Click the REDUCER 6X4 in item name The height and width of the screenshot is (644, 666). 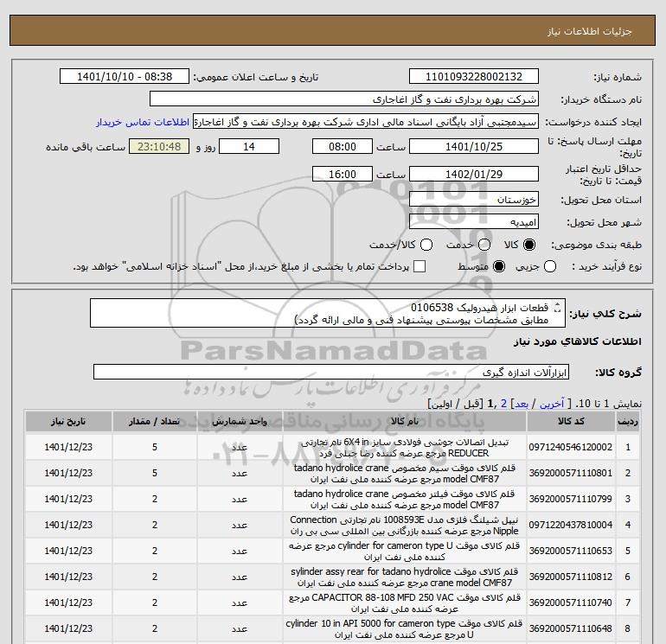coord(405,448)
